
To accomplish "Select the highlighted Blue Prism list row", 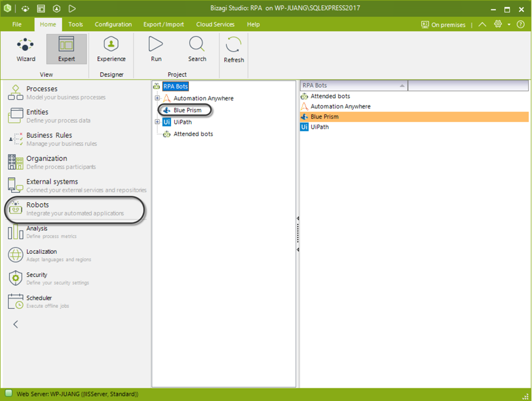I will [x=414, y=117].
